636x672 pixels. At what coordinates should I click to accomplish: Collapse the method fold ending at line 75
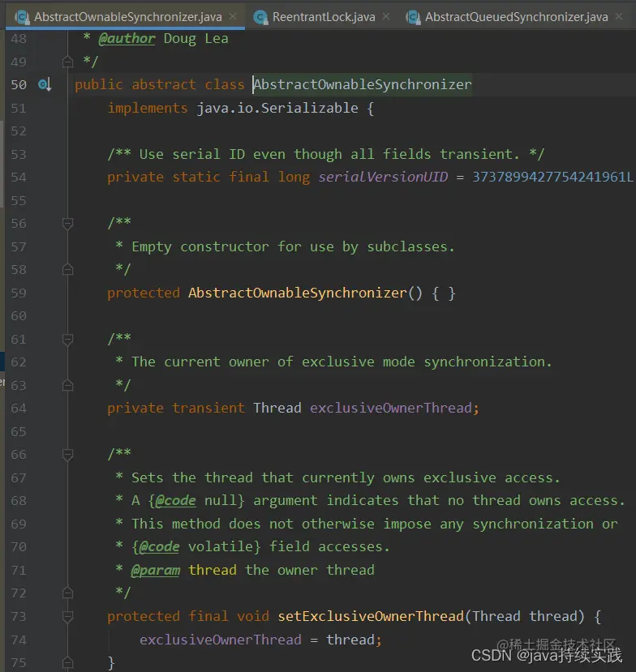point(68,662)
